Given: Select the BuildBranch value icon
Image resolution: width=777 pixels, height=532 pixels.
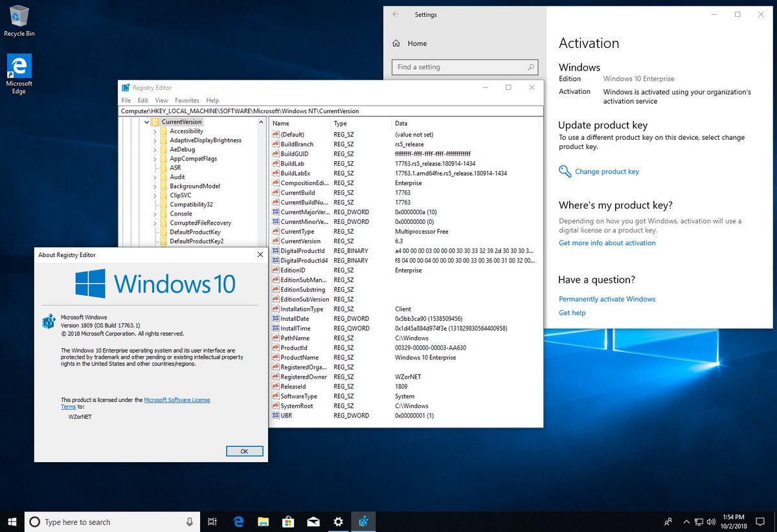Looking at the screenshot, I should [x=275, y=144].
